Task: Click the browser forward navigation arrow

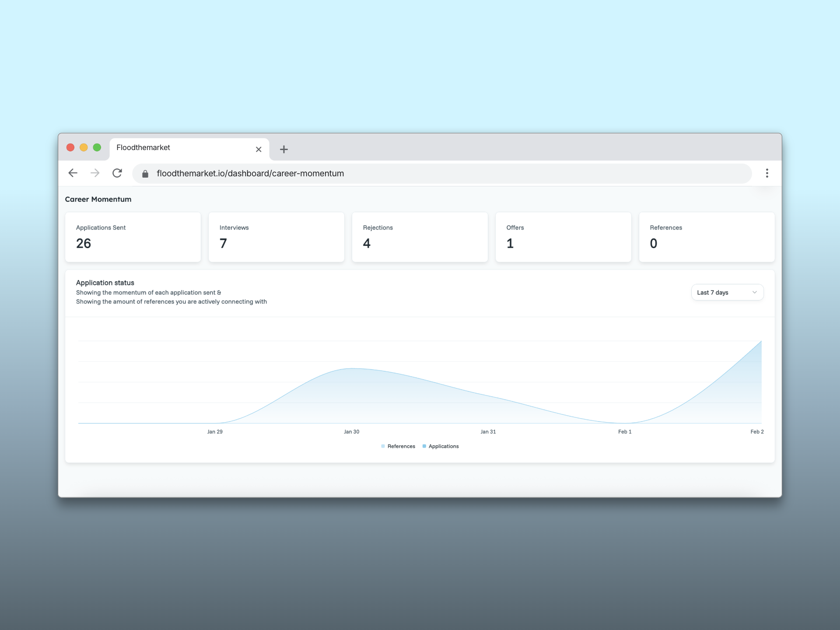Action: coord(95,173)
